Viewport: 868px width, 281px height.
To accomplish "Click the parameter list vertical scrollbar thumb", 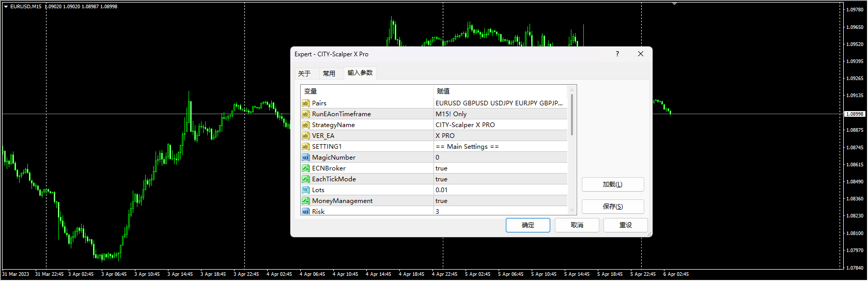I will pyautogui.click(x=571, y=115).
